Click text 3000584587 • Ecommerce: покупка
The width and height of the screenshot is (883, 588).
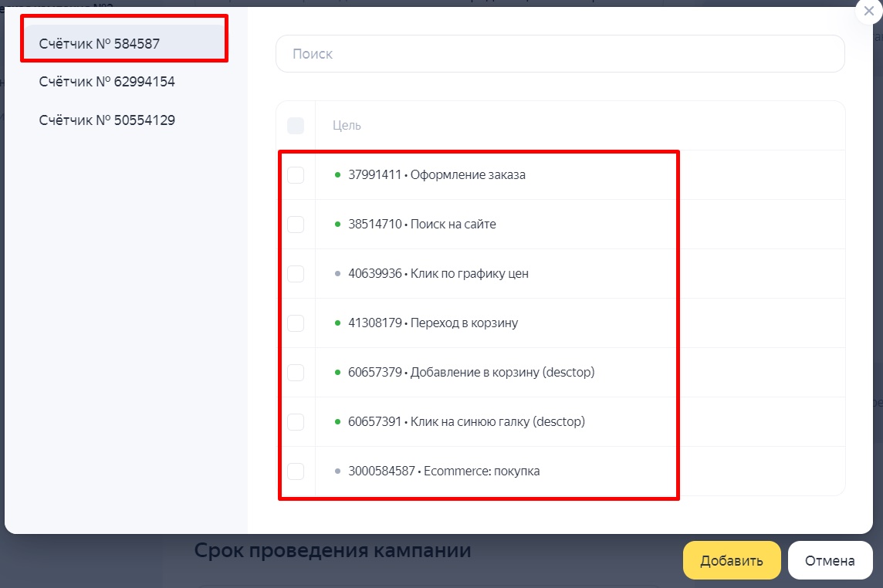pyautogui.click(x=444, y=471)
